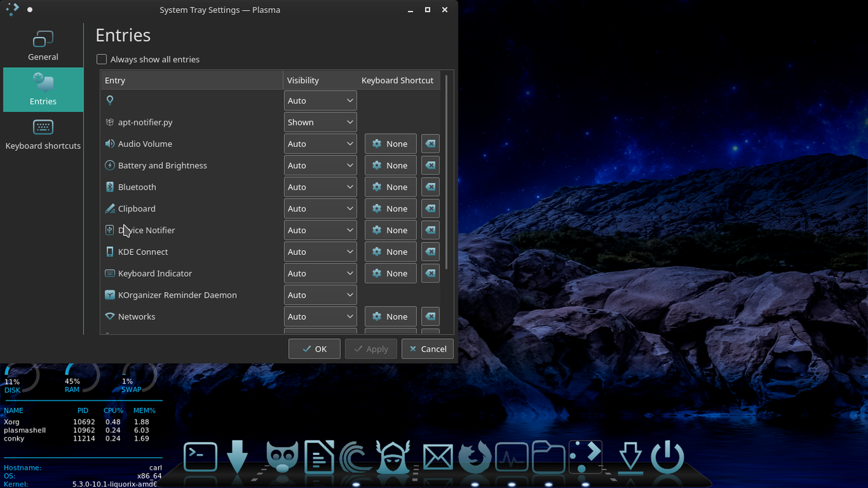The width and height of the screenshot is (868, 488).
Task: Launch Firefox from the dock
Action: tap(474, 457)
